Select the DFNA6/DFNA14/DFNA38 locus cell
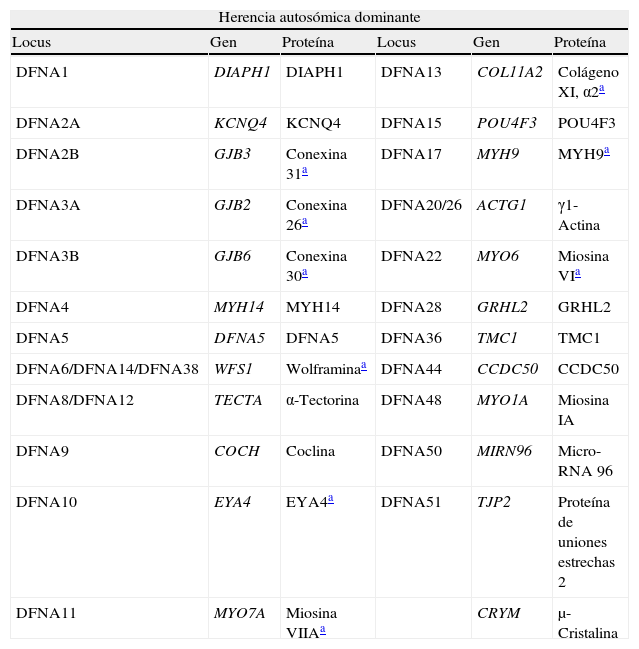The height and width of the screenshot is (649, 639). 107,370
